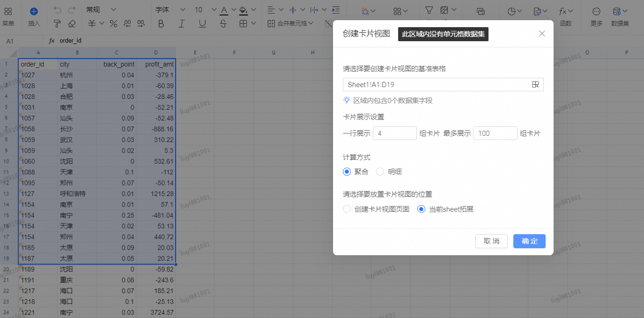The height and width of the screenshot is (318, 644).
Task: Click the cards-per-row input showing 4
Action: click(394, 133)
